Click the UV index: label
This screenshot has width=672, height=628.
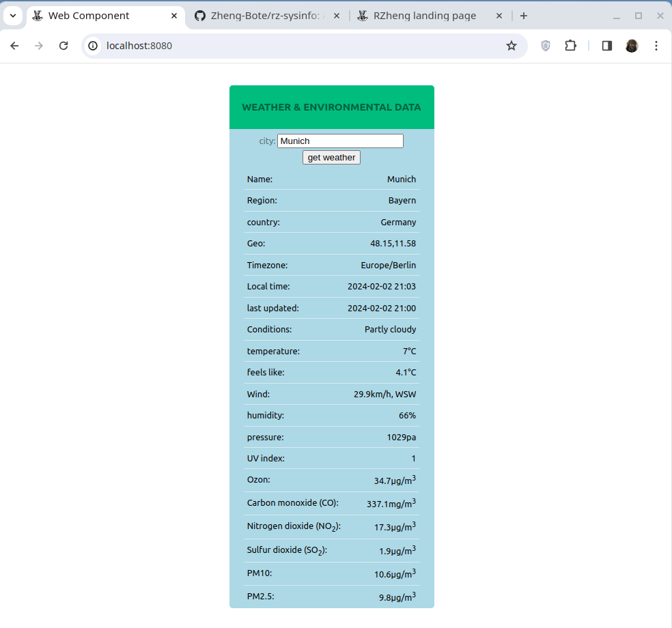coord(266,458)
